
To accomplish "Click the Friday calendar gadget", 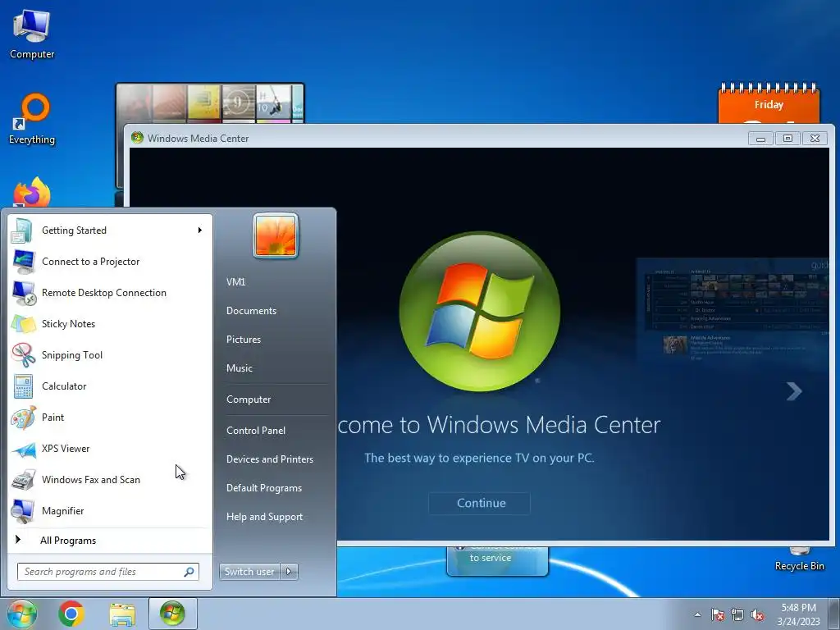I will 769,103.
